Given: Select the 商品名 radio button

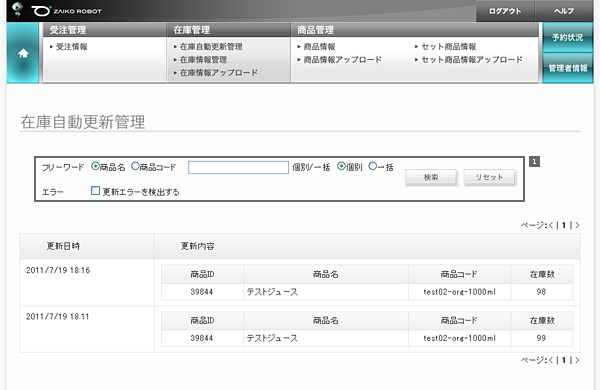Looking at the screenshot, I should [x=95, y=166].
